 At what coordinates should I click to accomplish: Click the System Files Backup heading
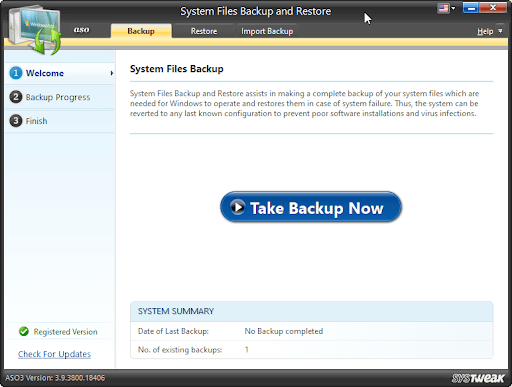pyautogui.click(x=177, y=69)
